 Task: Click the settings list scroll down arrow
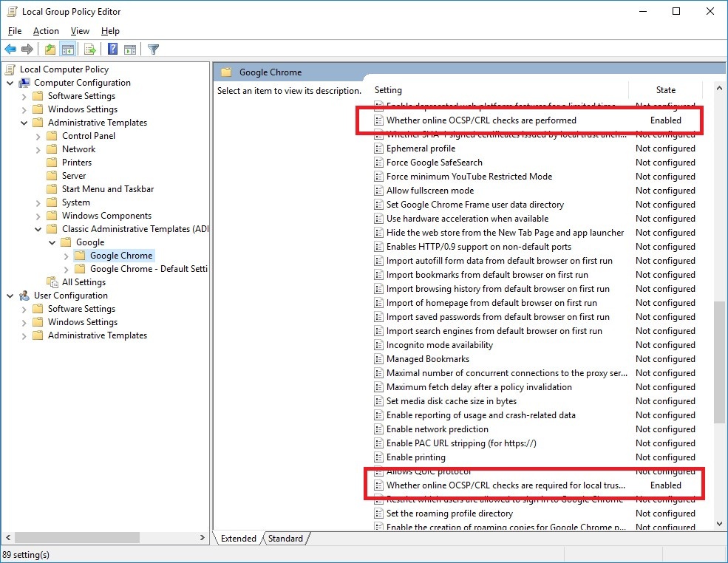click(719, 524)
